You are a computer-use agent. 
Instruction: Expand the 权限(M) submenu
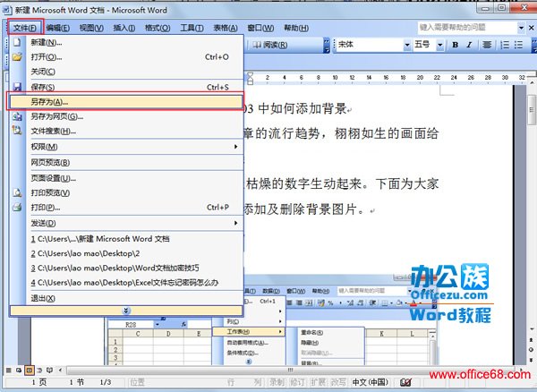[126, 147]
